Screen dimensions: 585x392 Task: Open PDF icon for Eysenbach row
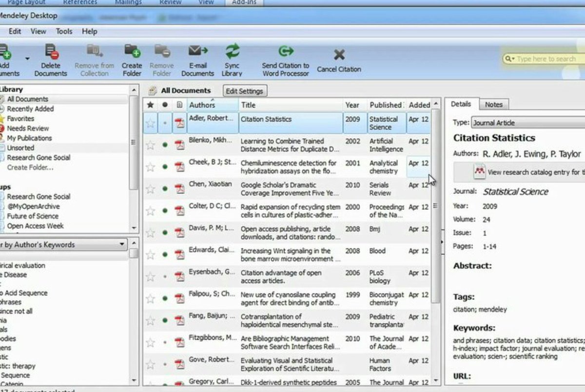pyautogui.click(x=180, y=276)
